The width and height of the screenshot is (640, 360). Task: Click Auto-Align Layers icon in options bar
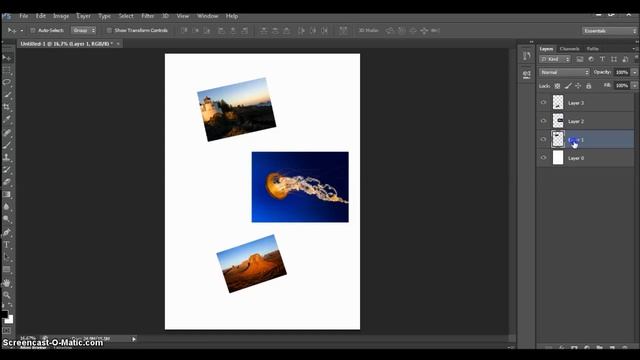pyautogui.click(x=343, y=31)
